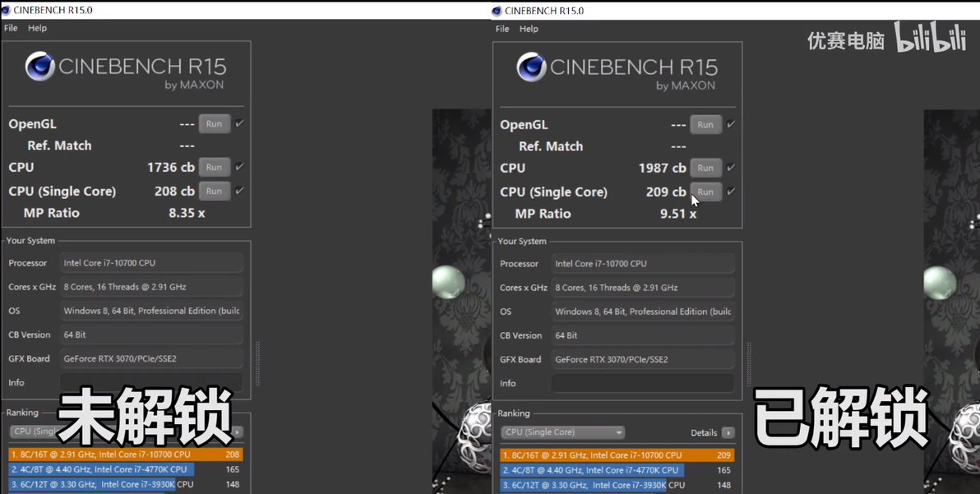Run OpenGL test in right window
Image resolution: width=980 pixels, height=494 pixels.
[x=705, y=124]
